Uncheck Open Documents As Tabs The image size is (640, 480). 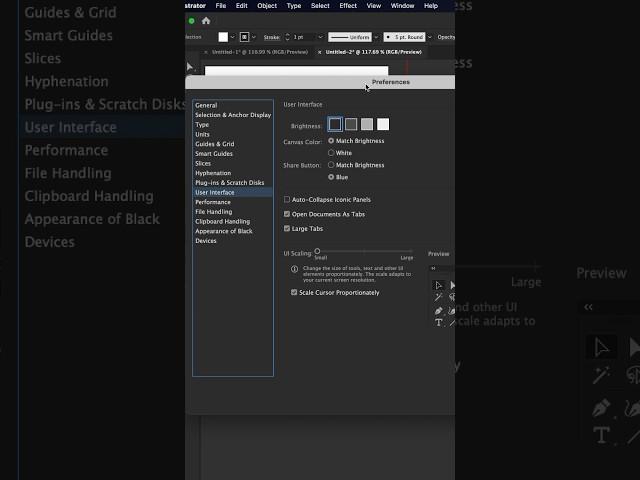(287, 214)
